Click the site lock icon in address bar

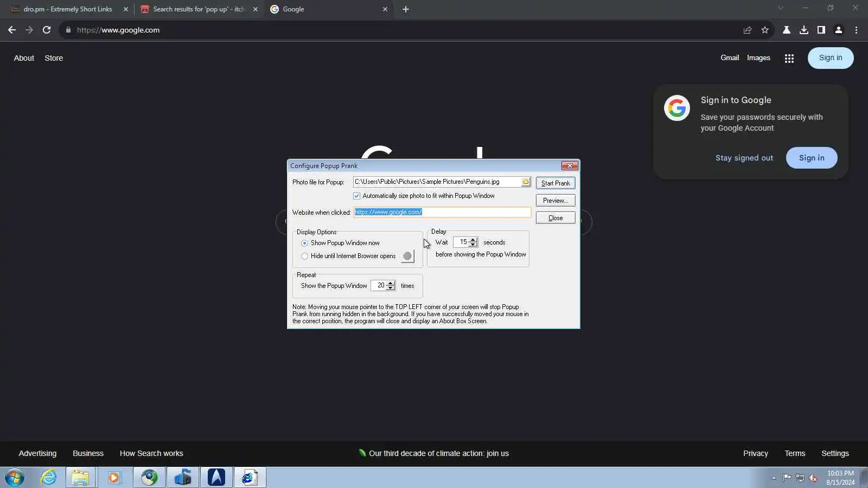pyautogui.click(x=68, y=30)
